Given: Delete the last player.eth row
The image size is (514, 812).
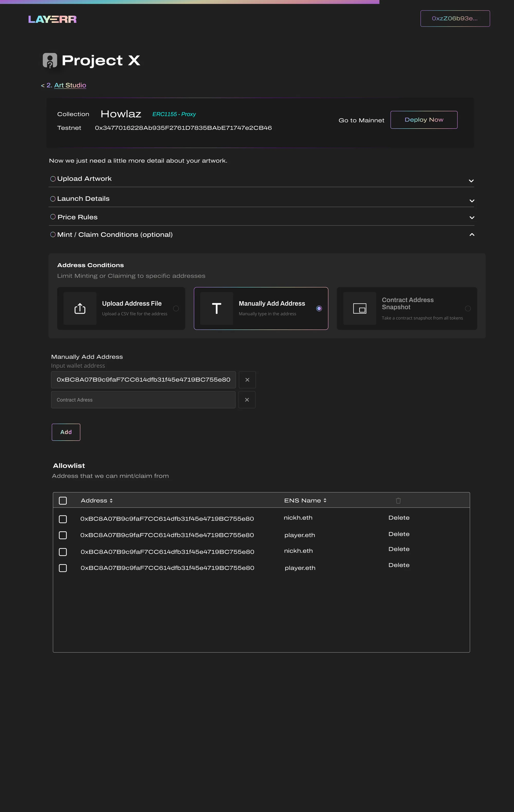Looking at the screenshot, I should (399, 565).
